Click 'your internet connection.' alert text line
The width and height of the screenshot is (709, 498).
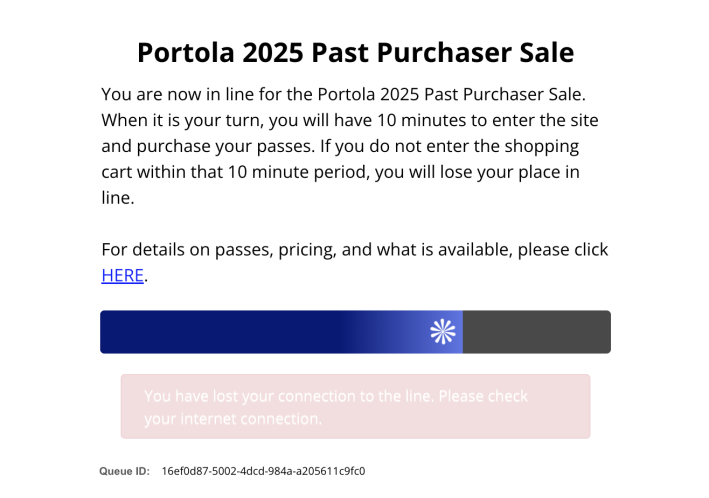click(x=233, y=419)
